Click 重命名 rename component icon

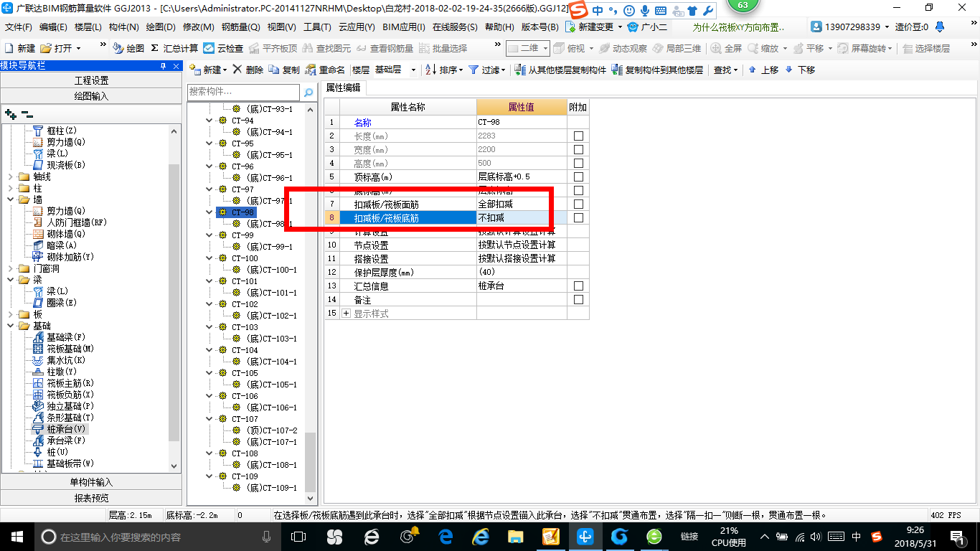click(x=310, y=70)
